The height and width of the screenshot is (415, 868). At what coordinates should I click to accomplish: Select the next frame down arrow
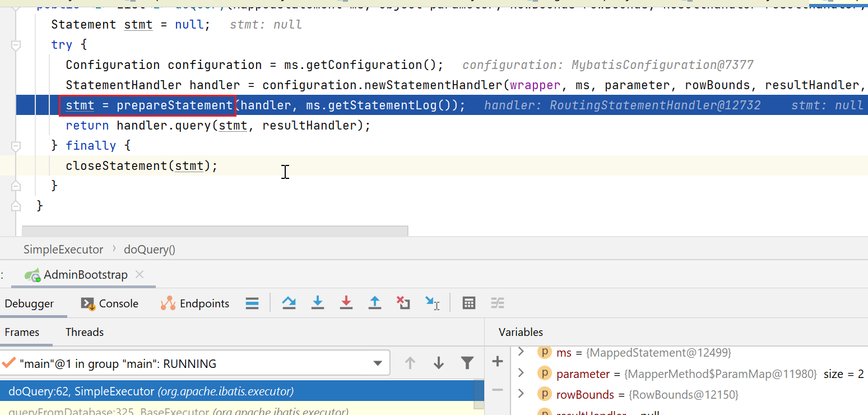tap(439, 363)
